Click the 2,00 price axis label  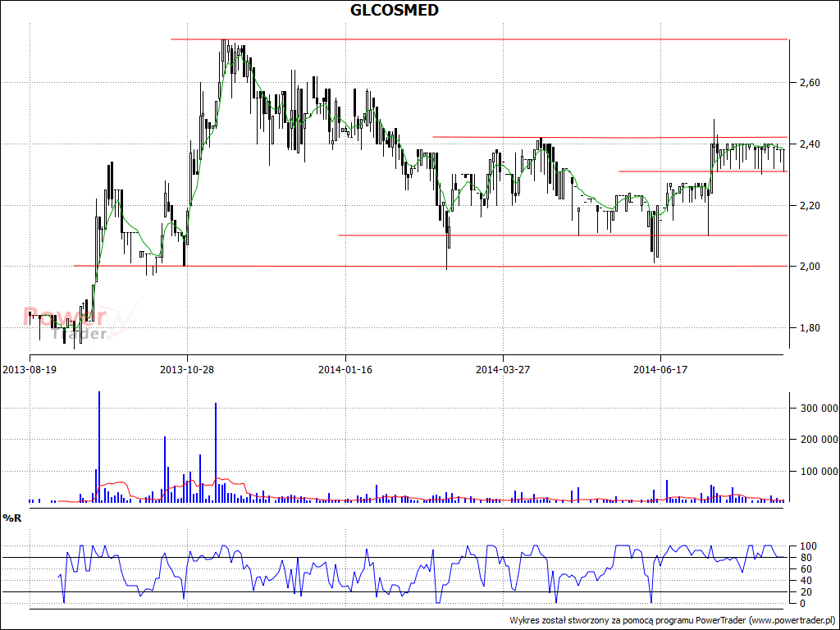(810, 267)
